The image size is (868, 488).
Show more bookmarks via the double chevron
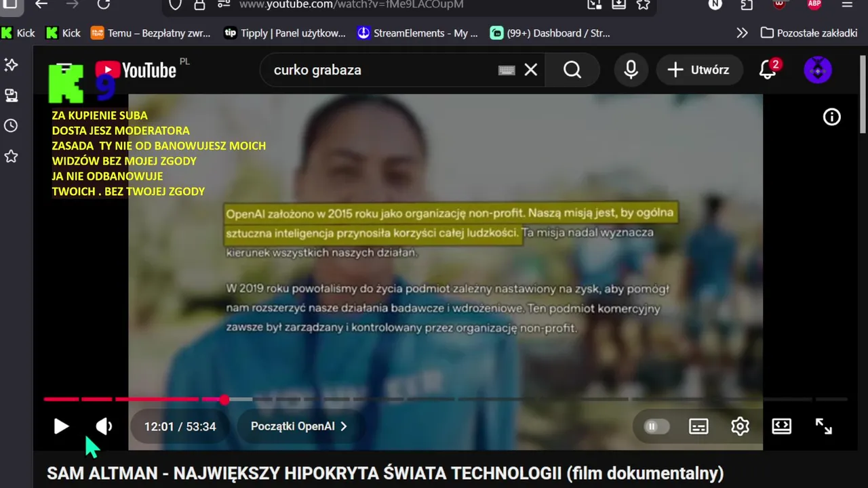tap(743, 33)
